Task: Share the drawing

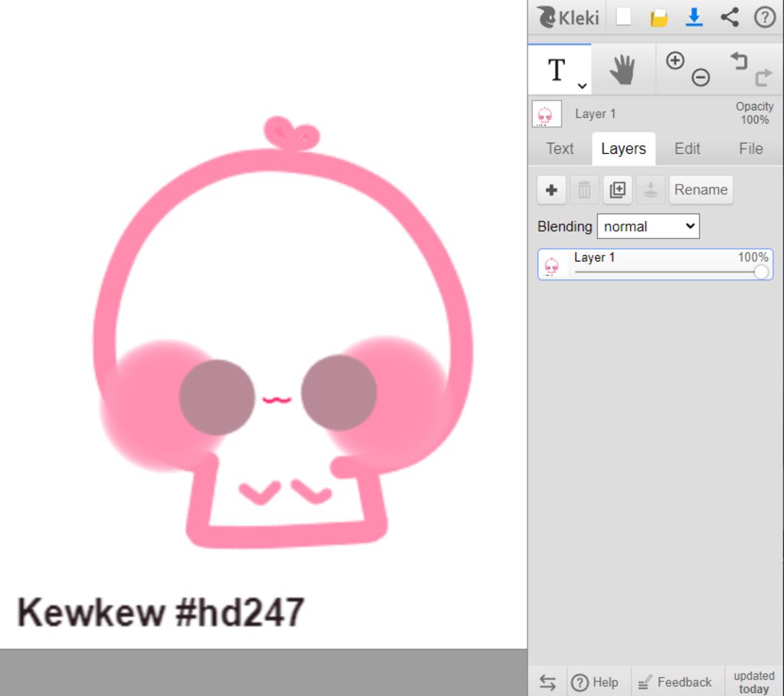Action: [730, 18]
